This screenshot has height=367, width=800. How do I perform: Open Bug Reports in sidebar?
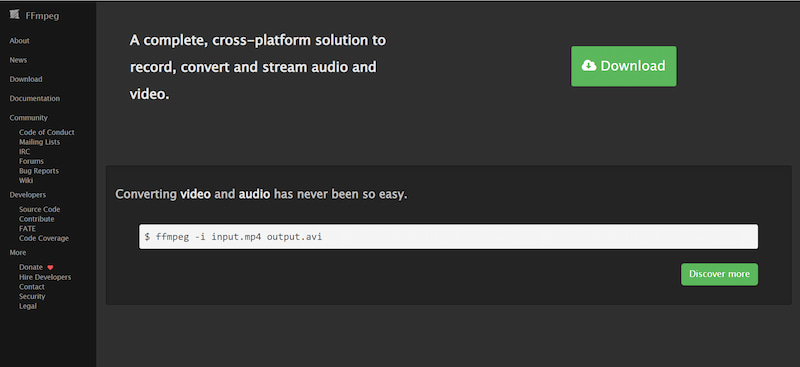coord(39,171)
